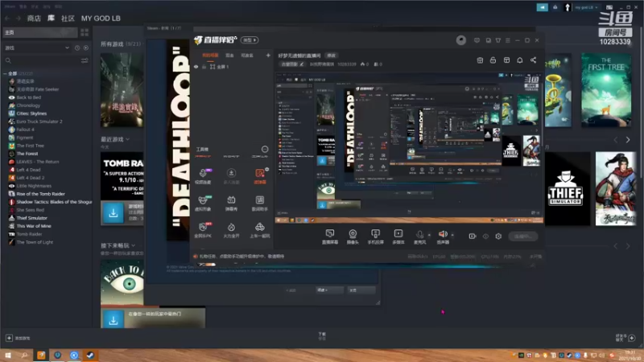Add a phone screen-cast source
Screen dimensions: 644x362
(375, 237)
